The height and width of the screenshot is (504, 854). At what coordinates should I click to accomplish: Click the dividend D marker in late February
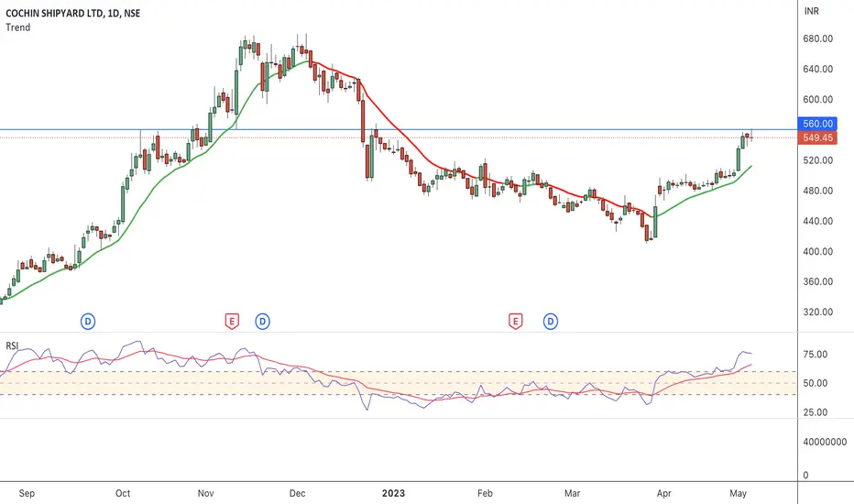(551, 322)
